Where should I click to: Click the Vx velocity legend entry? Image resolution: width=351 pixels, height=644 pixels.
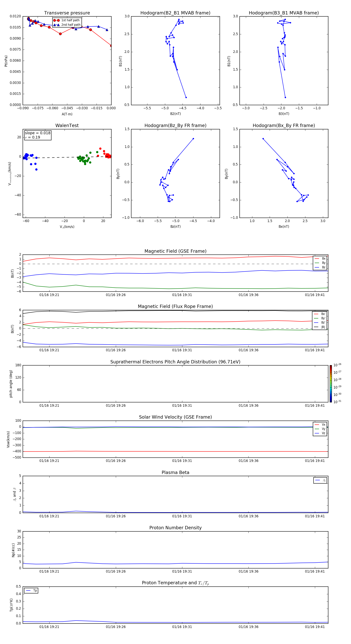click(320, 425)
